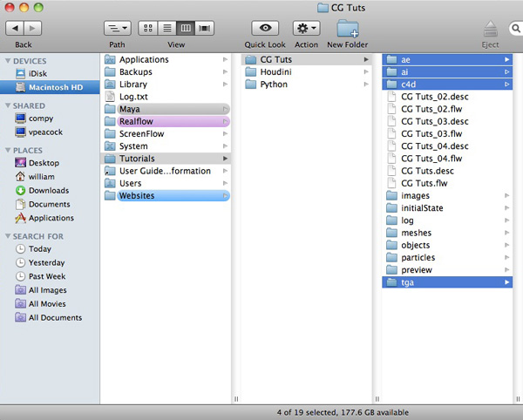Select the CG Tuts folder in second column
This screenshot has height=420, width=523.
(306, 59)
